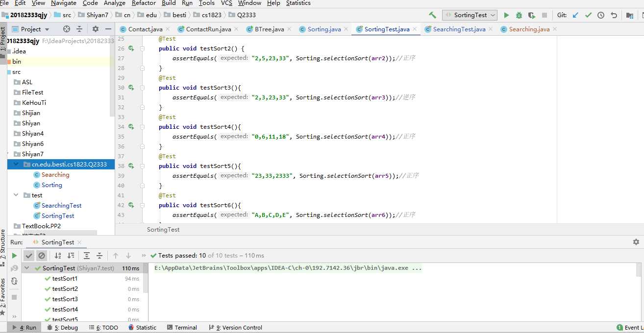Click Q2333 breadcrumb in navigation bar
This screenshot has width=644, height=333.
point(243,15)
